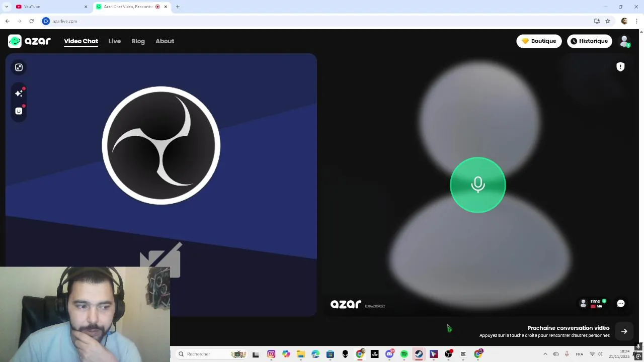The height and width of the screenshot is (362, 644).
Task: Open Steam from the taskbar
Action: coord(419,354)
